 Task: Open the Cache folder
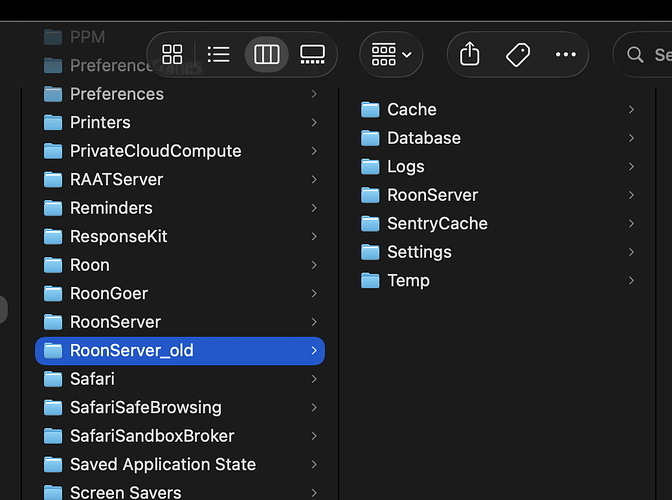[411, 109]
